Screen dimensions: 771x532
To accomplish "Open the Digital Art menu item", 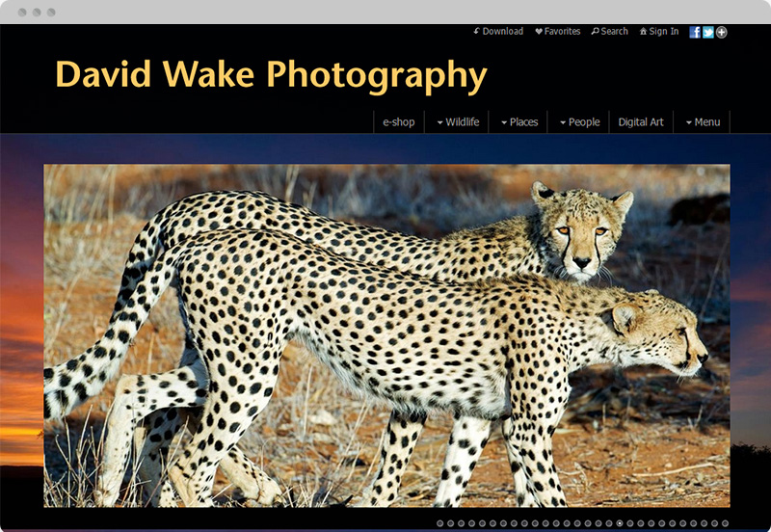I will (641, 122).
